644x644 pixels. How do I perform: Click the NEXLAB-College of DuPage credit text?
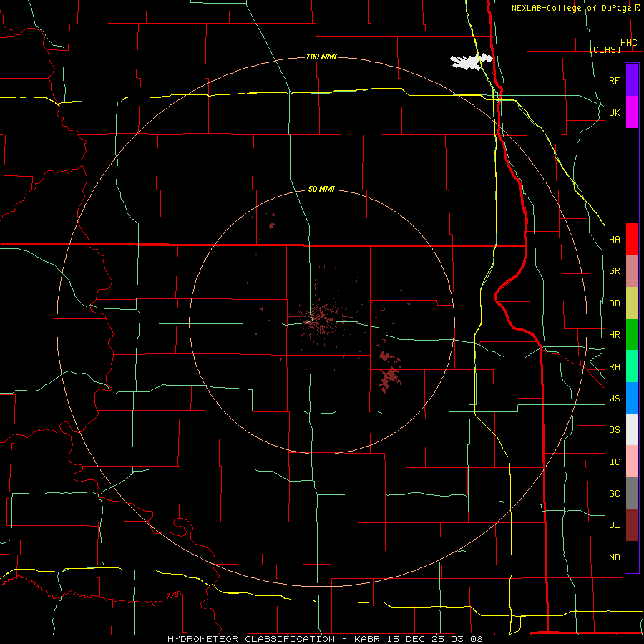point(571,8)
